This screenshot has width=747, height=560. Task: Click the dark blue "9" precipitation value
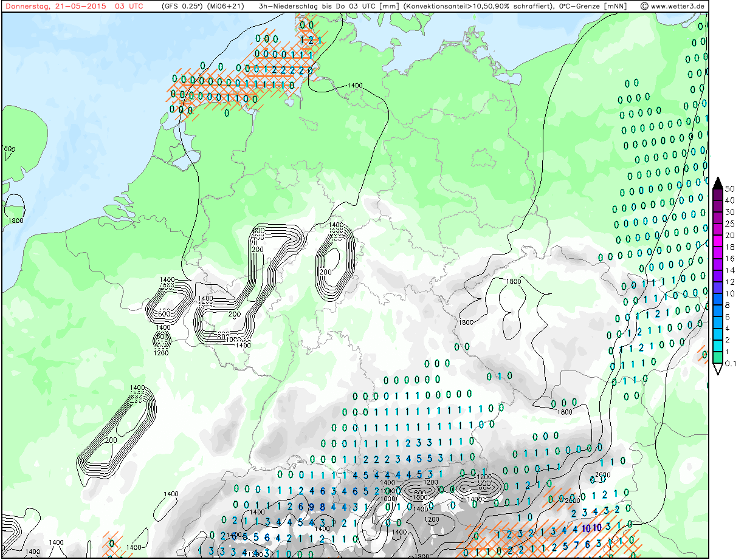click(x=312, y=507)
